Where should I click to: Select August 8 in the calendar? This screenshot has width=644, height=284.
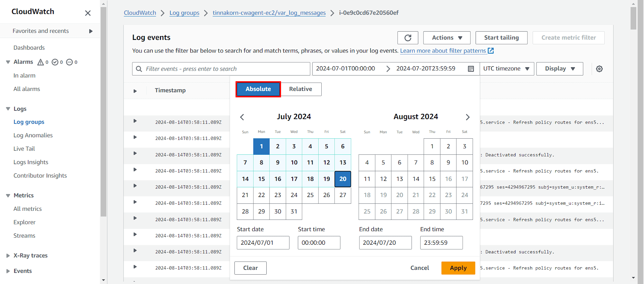[432, 162]
